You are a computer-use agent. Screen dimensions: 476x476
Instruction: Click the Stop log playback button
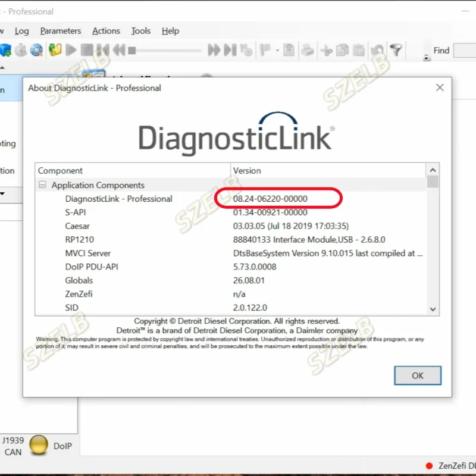tap(87, 50)
